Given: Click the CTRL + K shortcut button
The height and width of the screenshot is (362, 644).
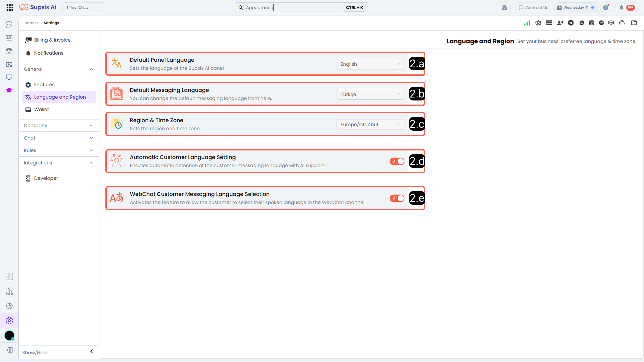Looking at the screenshot, I should coord(354,8).
